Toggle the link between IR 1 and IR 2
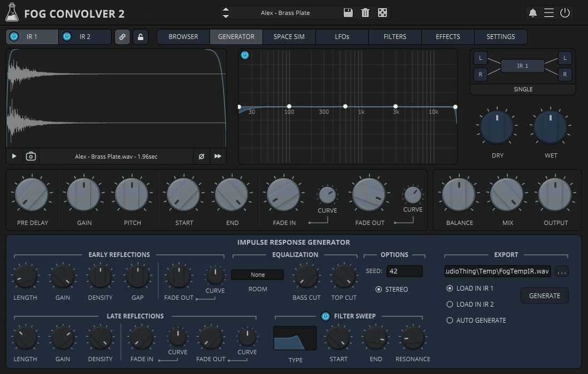588x374 pixels. pyautogui.click(x=122, y=37)
